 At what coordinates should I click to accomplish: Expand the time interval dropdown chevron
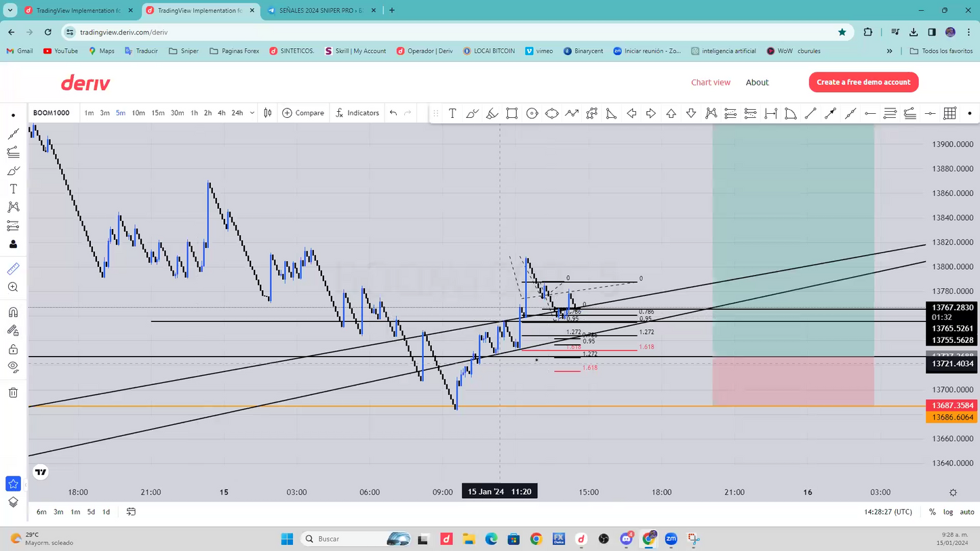pyautogui.click(x=252, y=113)
